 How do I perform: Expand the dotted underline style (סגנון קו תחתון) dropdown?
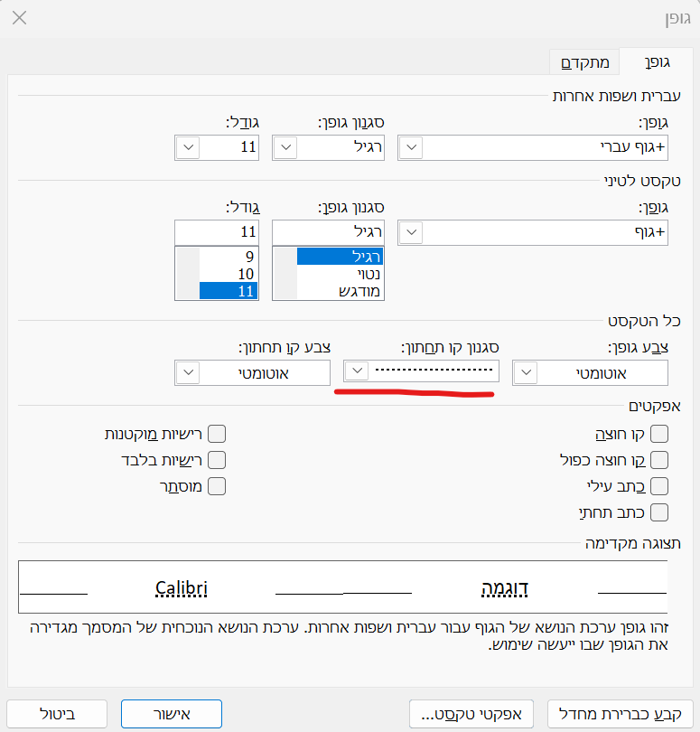(x=358, y=371)
